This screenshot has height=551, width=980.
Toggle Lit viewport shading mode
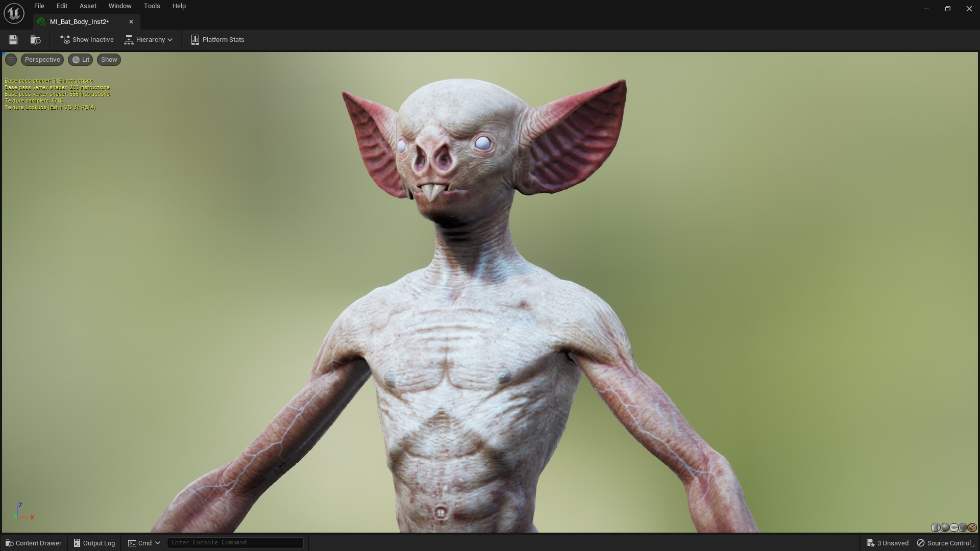(x=80, y=60)
